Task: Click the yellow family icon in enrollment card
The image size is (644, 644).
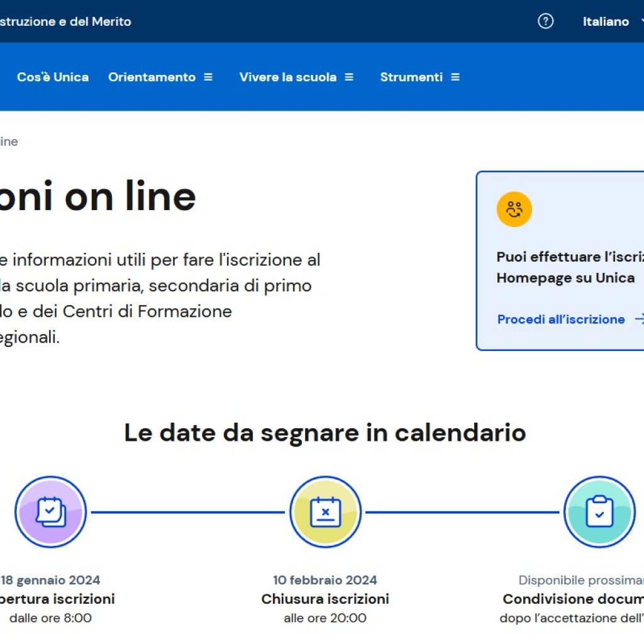Action: pos(514,209)
